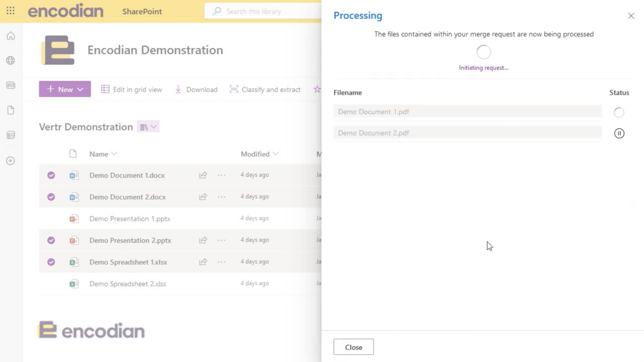644x362 pixels.
Task: Open the Home icon in left rail
Action: (11, 36)
